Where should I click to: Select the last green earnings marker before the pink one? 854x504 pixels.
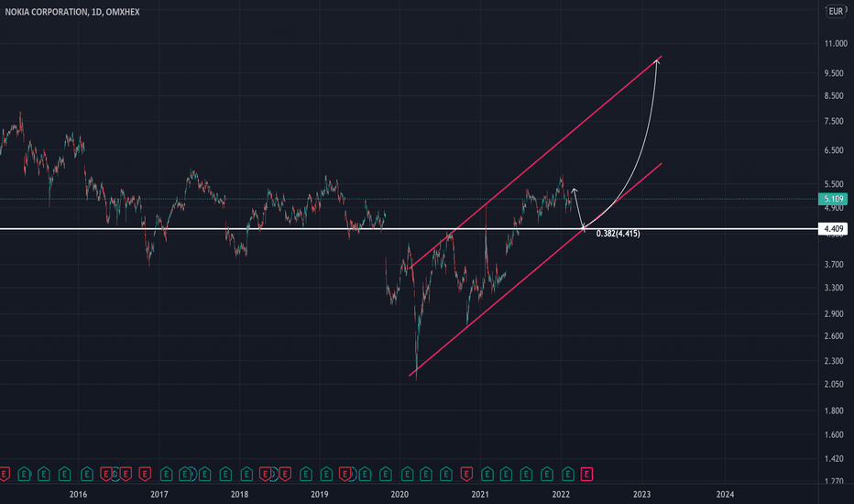pyautogui.click(x=567, y=475)
